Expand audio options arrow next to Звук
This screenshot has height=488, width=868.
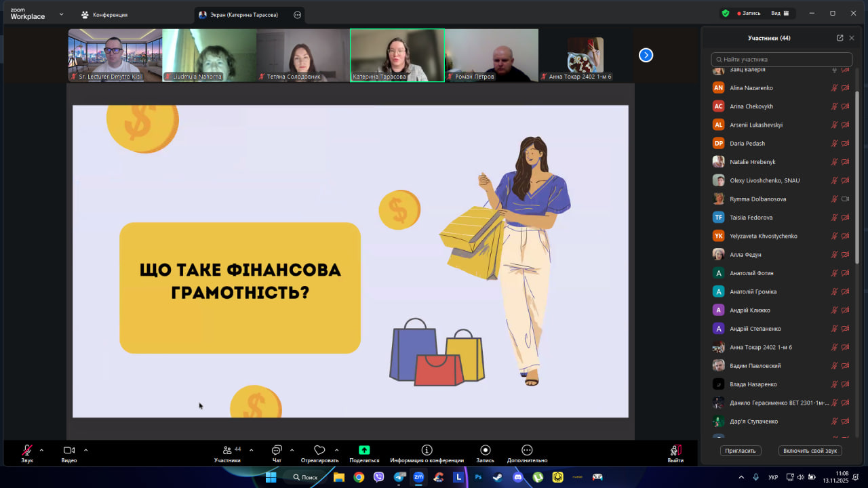[41, 450]
